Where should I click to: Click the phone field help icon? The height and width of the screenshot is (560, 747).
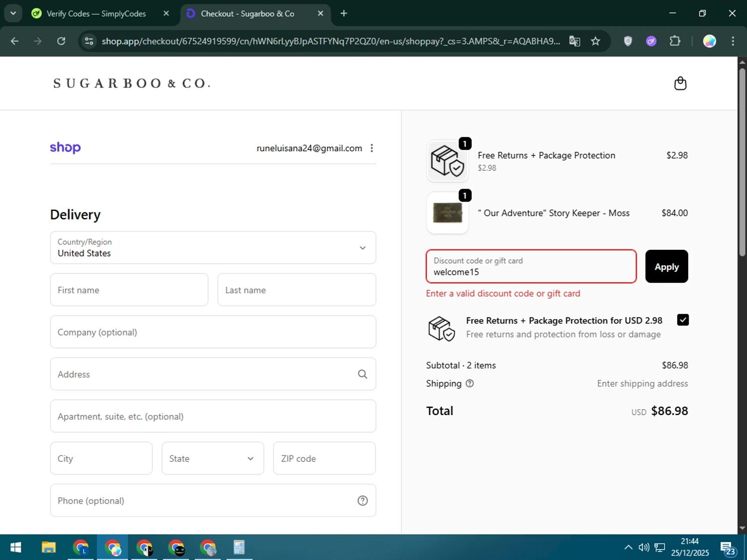coord(363,500)
